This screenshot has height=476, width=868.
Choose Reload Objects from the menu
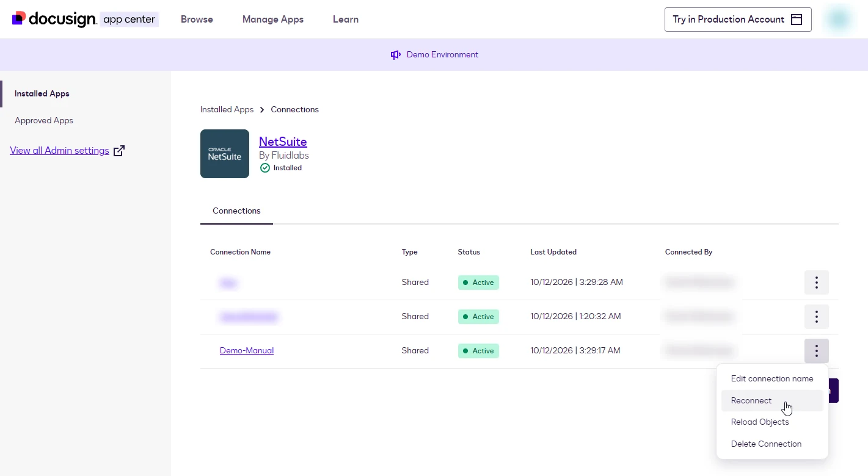(x=772, y=422)
